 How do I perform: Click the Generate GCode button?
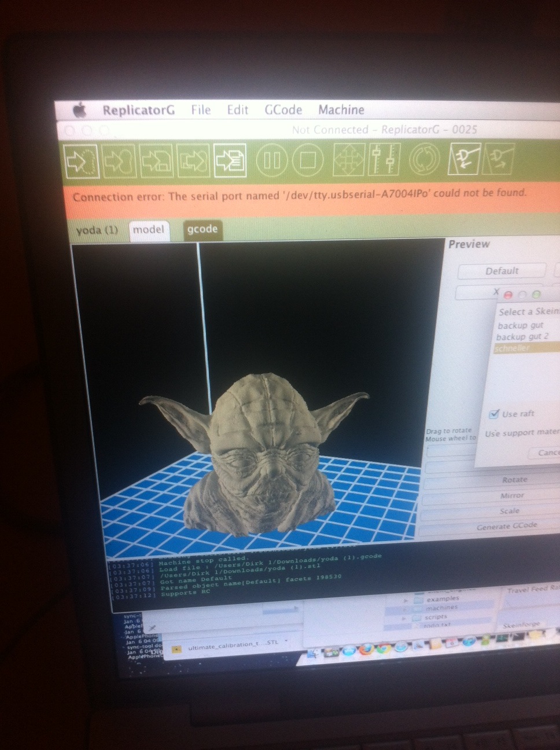(x=506, y=526)
